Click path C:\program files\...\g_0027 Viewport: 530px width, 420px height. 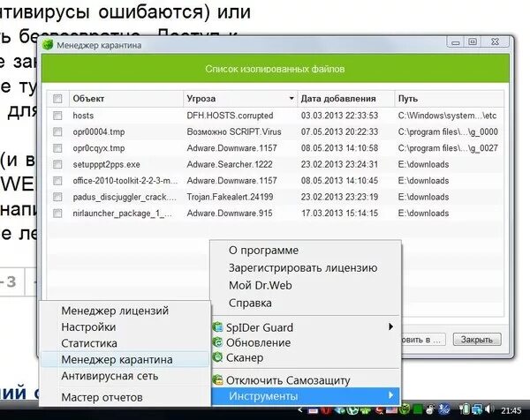pos(448,148)
